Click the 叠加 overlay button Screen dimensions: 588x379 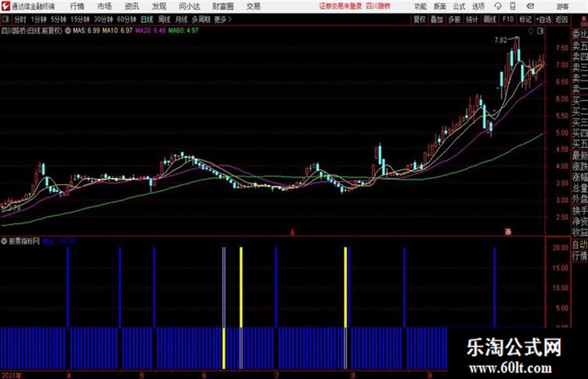[437, 19]
